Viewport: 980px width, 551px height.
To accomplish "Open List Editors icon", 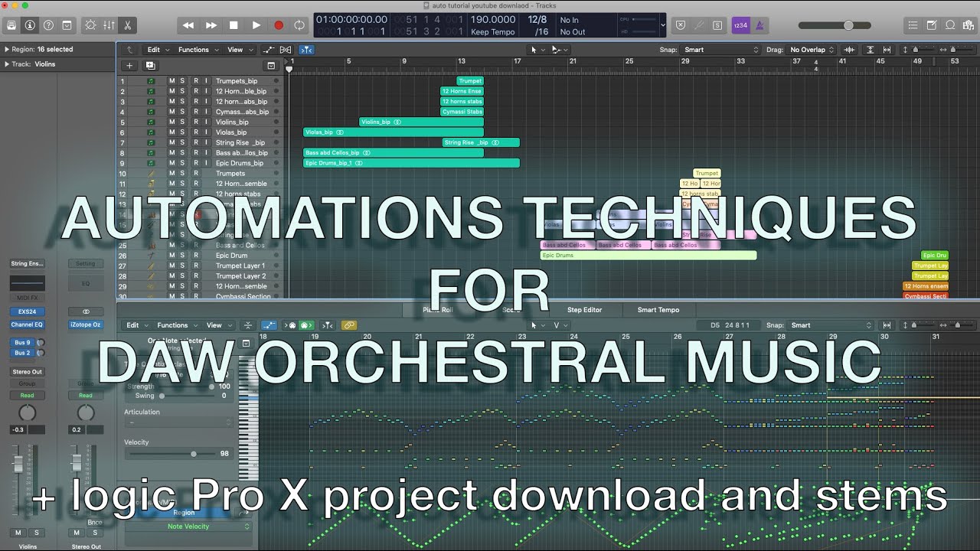I will pyautogui.click(x=913, y=25).
